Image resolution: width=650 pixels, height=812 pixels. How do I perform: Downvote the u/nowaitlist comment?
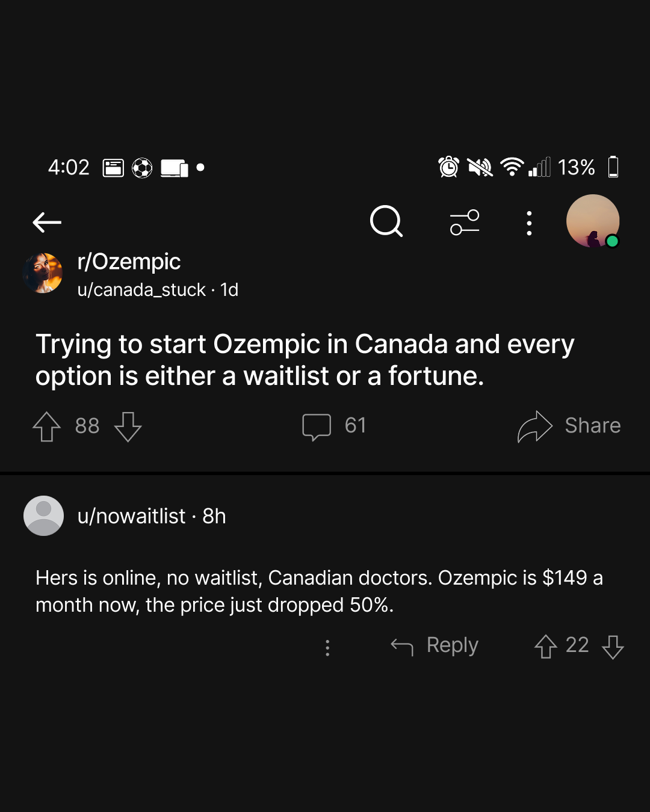click(x=613, y=647)
